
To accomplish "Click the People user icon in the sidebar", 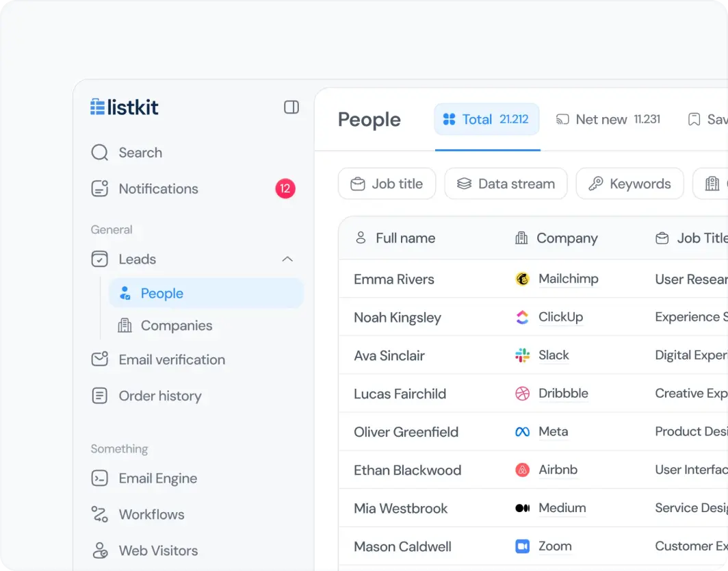I will 125,293.
